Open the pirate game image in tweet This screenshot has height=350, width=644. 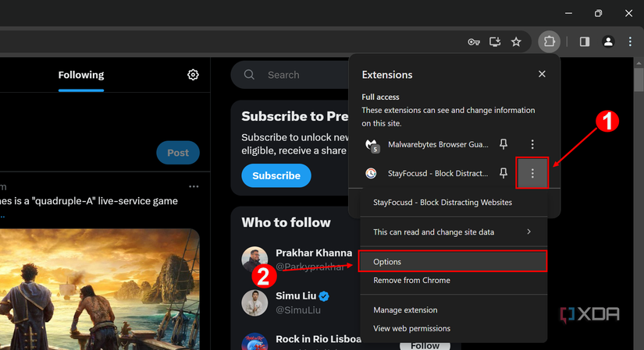pyautogui.click(x=100, y=289)
